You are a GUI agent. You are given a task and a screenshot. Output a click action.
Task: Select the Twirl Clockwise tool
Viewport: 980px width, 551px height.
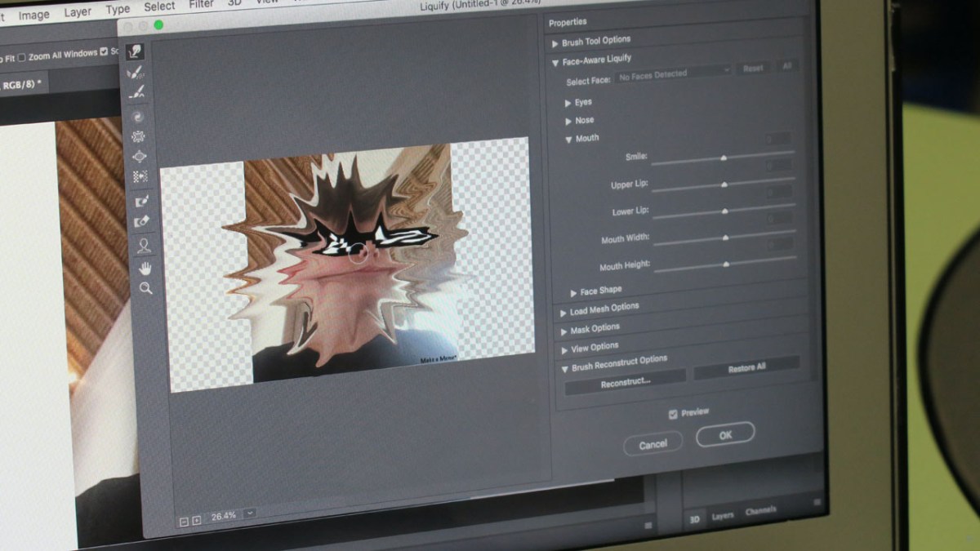pos(137,118)
